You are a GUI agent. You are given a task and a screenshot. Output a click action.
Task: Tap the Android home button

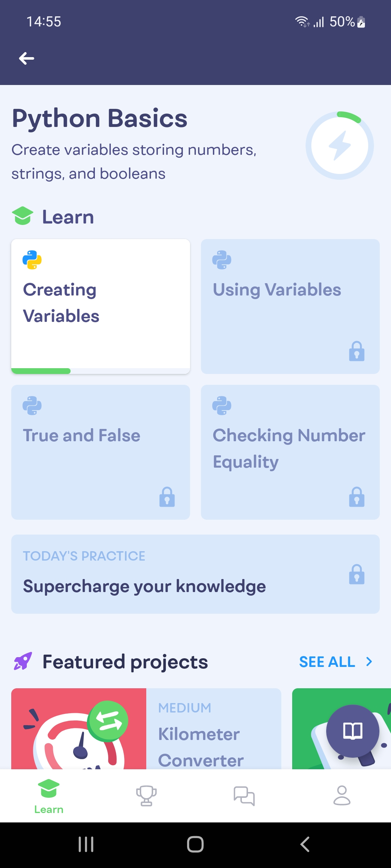click(x=195, y=844)
